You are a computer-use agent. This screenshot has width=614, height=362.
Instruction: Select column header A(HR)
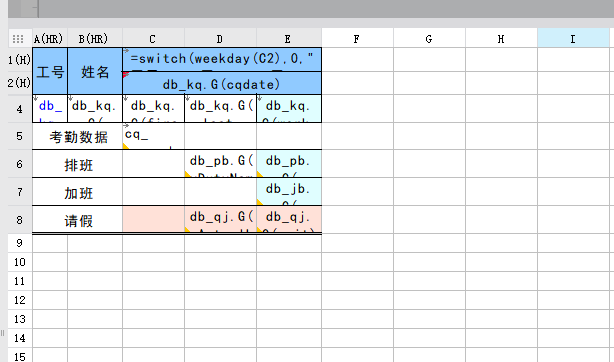pyautogui.click(x=50, y=39)
